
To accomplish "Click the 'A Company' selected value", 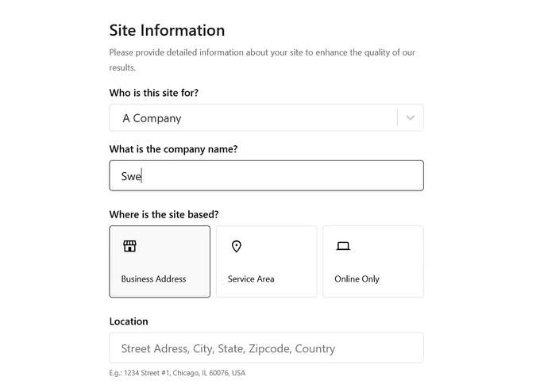I will coord(152,118).
